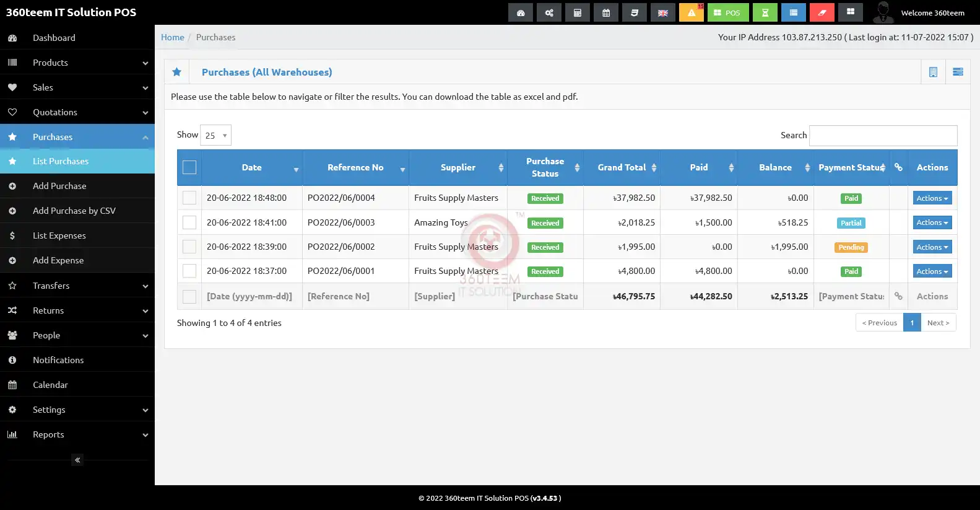This screenshot has width=980, height=510.
Task: Expand the Products sidebar menu
Action: [77, 63]
